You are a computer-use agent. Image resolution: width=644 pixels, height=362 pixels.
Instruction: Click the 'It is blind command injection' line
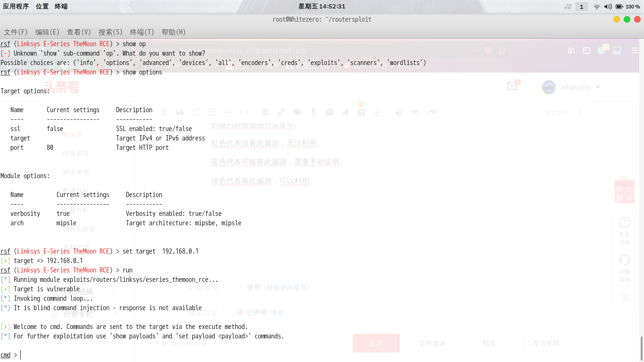[108, 308]
